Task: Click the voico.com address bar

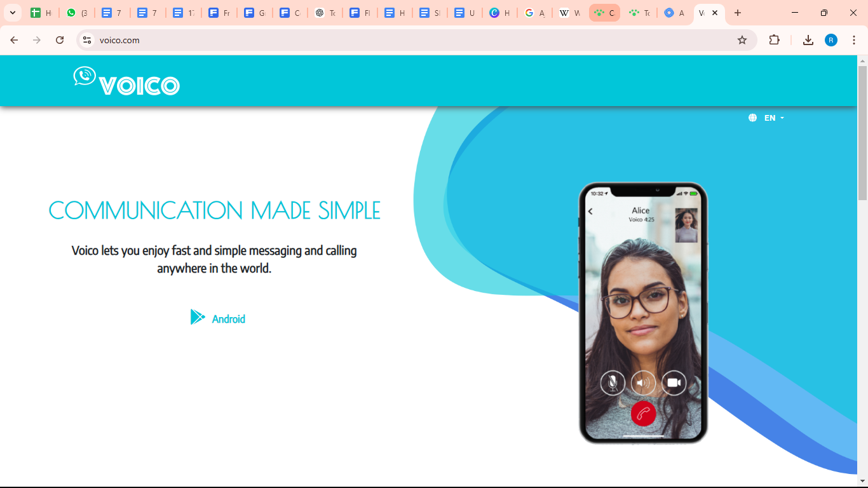Action: coord(417,40)
